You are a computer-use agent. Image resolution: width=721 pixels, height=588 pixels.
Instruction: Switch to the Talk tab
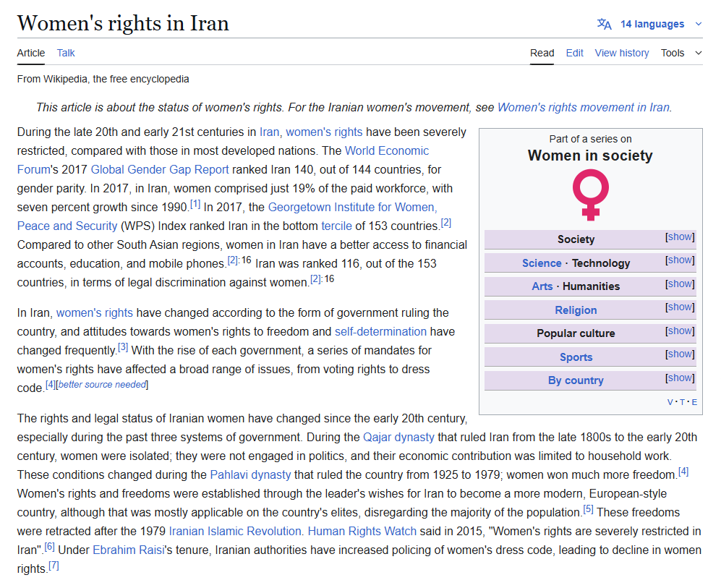click(x=66, y=53)
